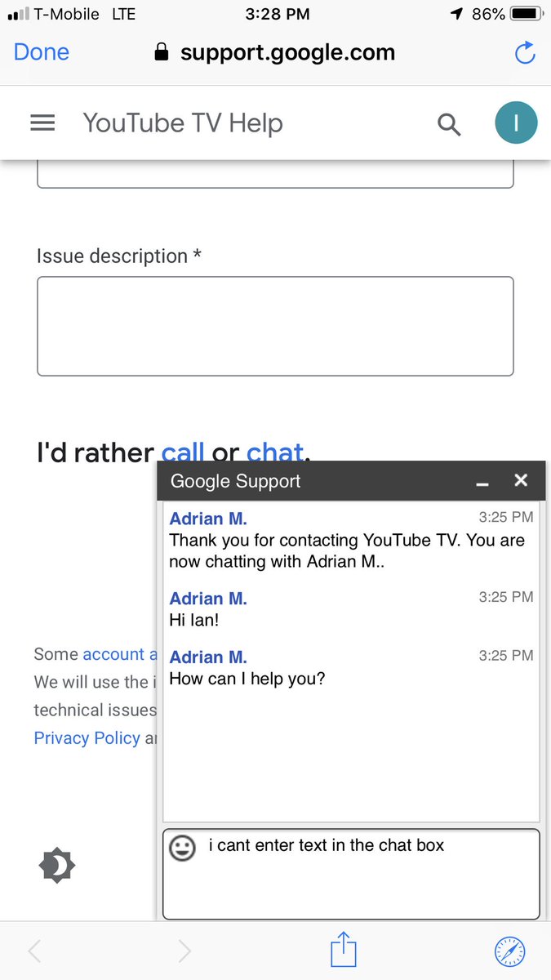The image size is (551, 980).
Task: Open the hamburger navigation menu
Action: pos(42,123)
